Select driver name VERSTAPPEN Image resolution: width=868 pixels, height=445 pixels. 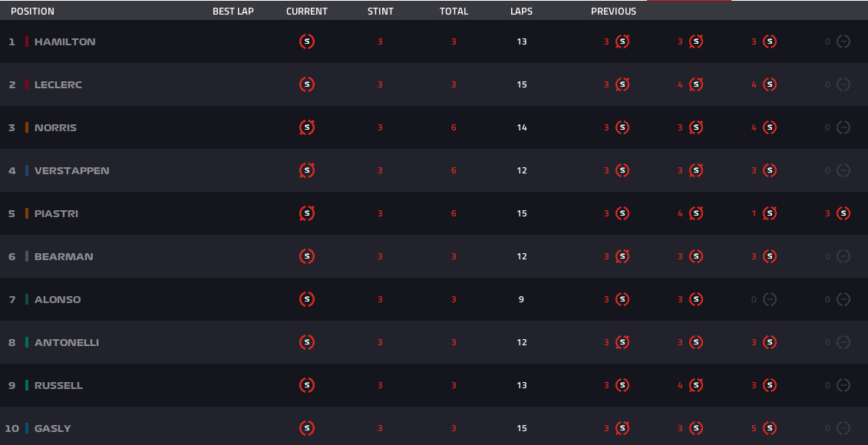pyautogui.click(x=72, y=170)
